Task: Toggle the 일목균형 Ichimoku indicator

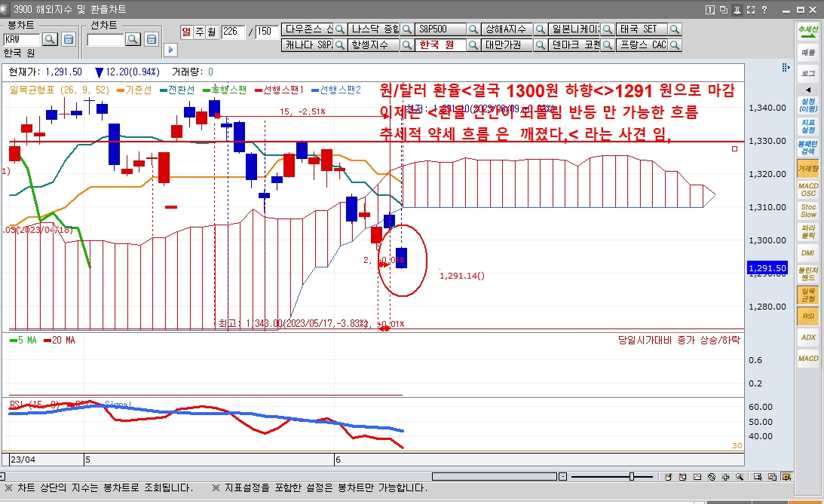Action: tap(808, 295)
